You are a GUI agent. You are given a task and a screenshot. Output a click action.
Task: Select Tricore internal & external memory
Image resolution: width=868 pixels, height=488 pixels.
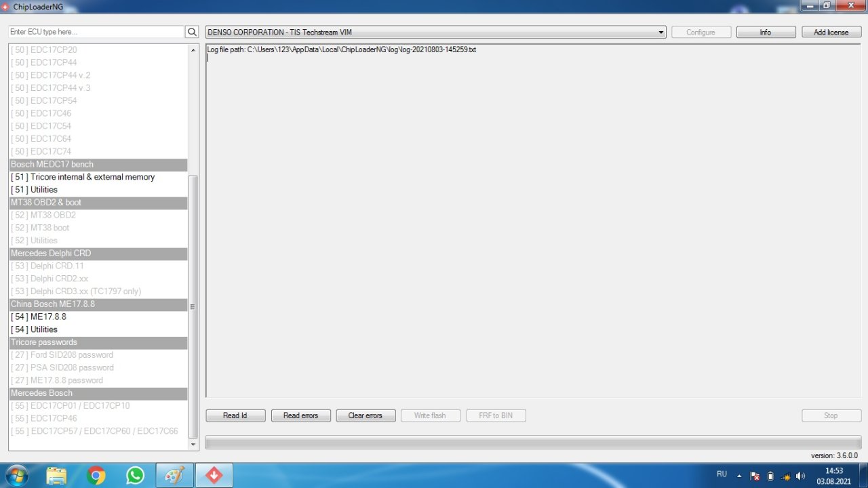(92, 177)
